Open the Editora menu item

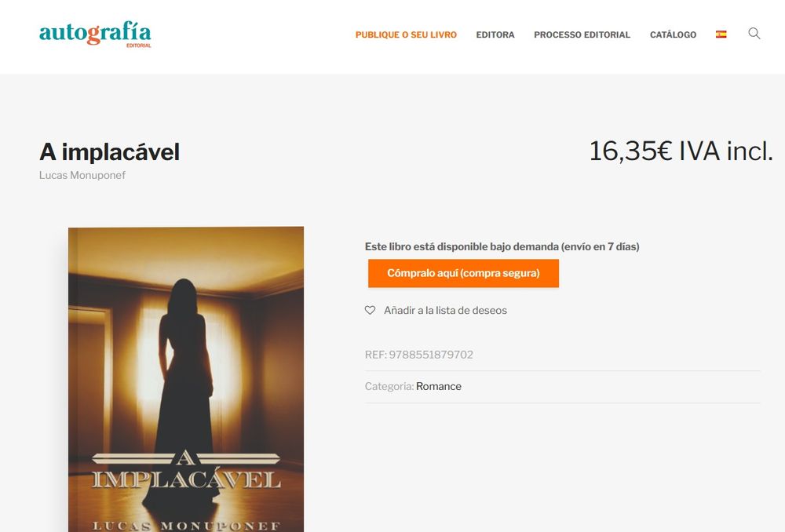(495, 35)
